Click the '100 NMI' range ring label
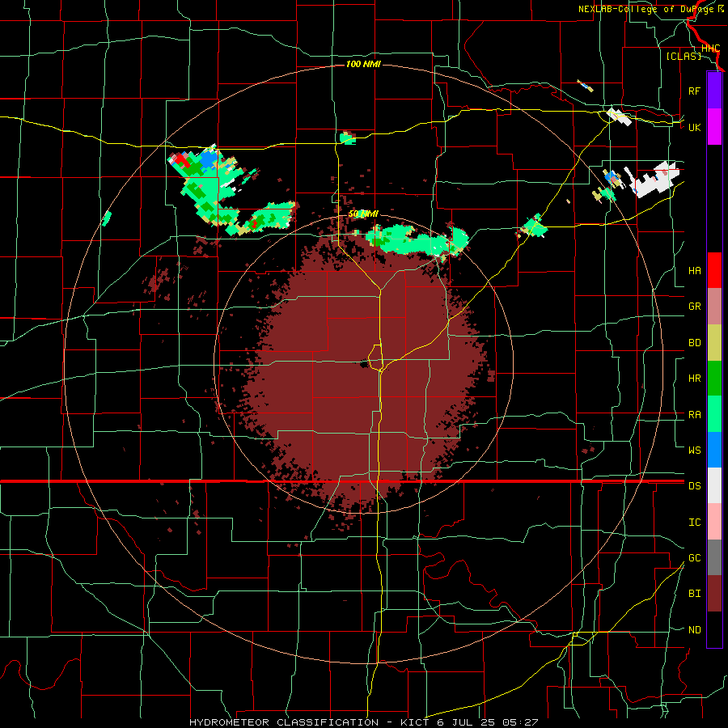The width and height of the screenshot is (728, 728). 363,64
